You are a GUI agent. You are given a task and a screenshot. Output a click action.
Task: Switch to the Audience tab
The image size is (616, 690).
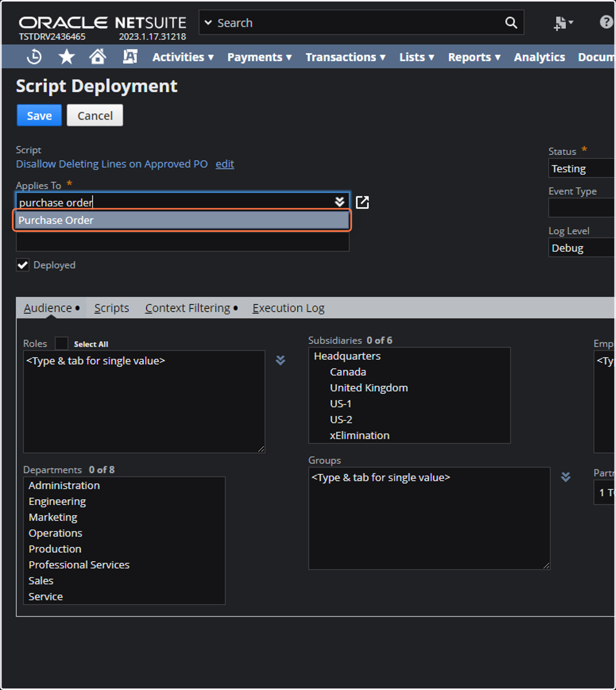[51, 308]
